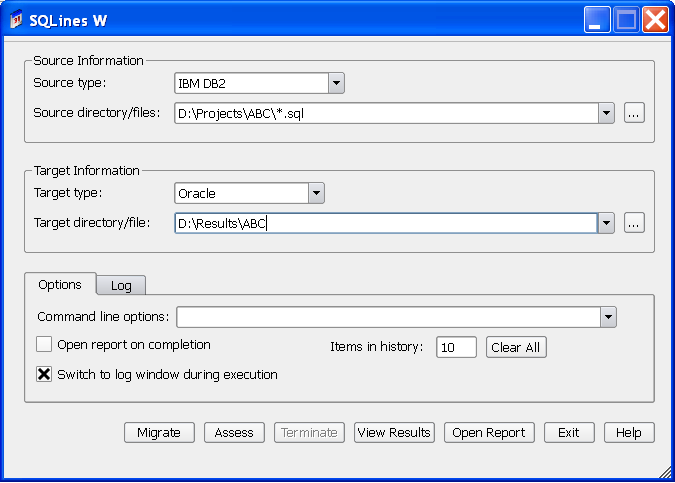Click the Source type label
Viewport: 675px width, 483px height.
point(70,82)
